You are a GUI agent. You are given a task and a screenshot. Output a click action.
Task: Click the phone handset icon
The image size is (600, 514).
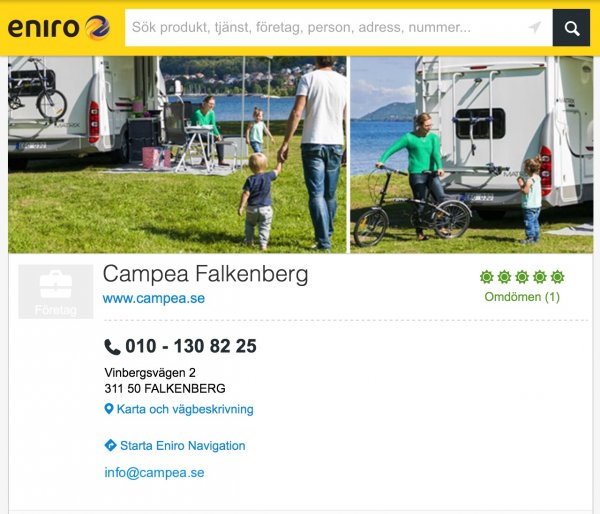(x=112, y=347)
